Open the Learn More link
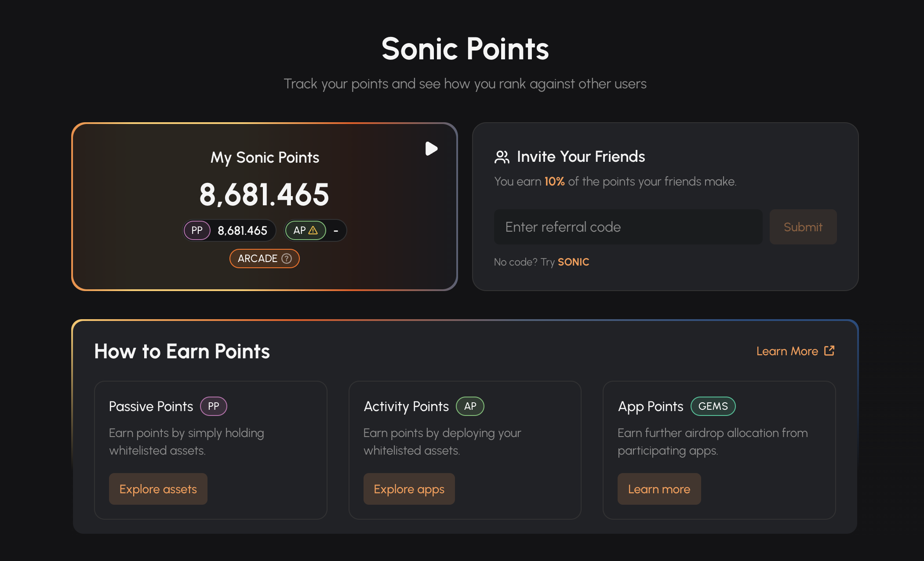 tap(787, 351)
